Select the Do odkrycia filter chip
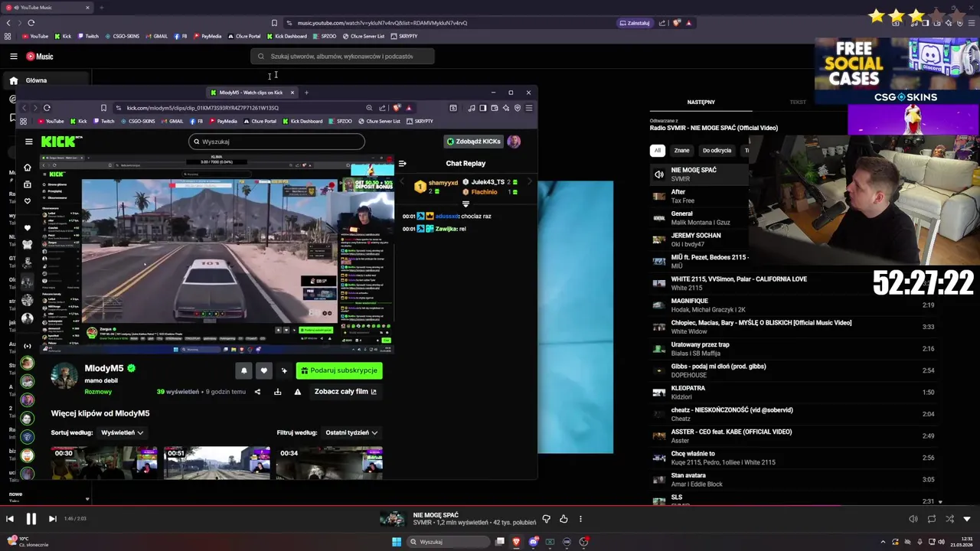Image resolution: width=980 pixels, height=551 pixels. coord(717,151)
